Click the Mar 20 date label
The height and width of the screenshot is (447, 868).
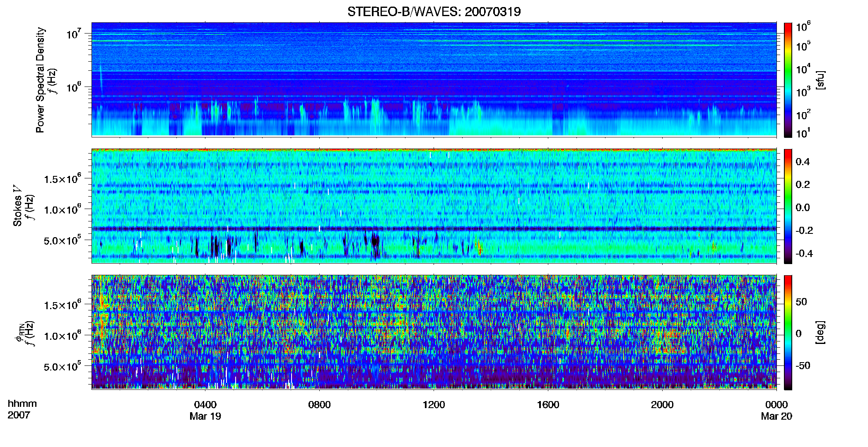(x=776, y=416)
